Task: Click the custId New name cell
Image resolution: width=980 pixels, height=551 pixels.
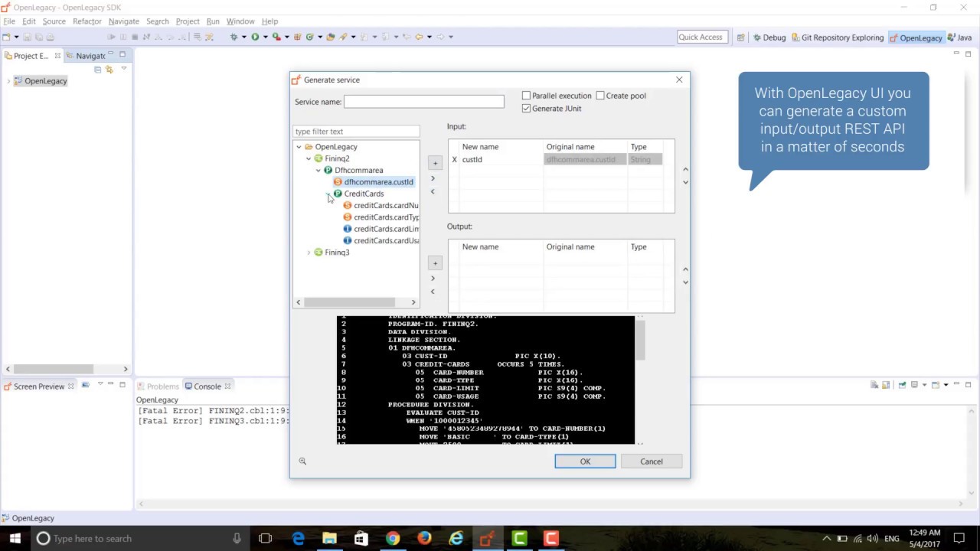Action: (501, 159)
